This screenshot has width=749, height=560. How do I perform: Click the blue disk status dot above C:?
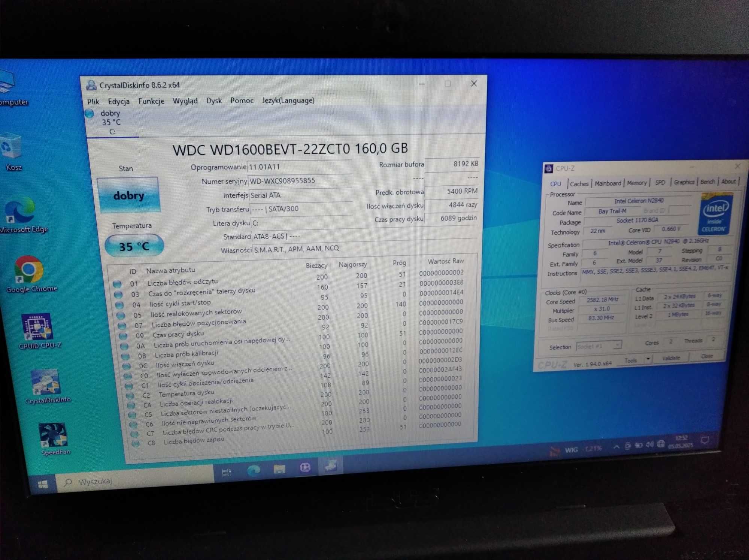(90, 113)
